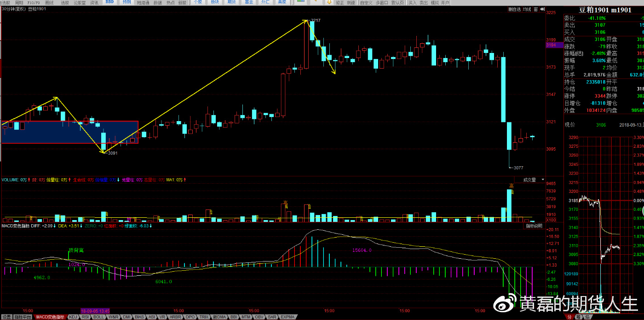The height and width of the screenshot is (320, 644).
Task: Click the F10/F9 info toolbar button
Action: tap(34, 2)
